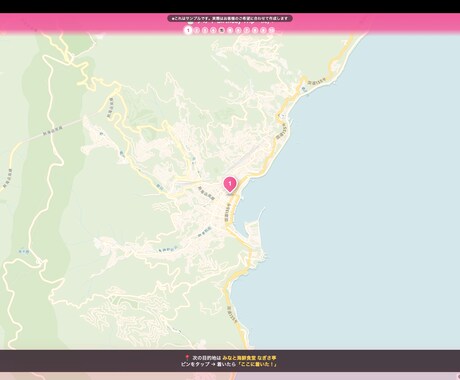Select step 2 in the progress indicator
Viewport: 460px width, 380px height.
click(x=197, y=30)
